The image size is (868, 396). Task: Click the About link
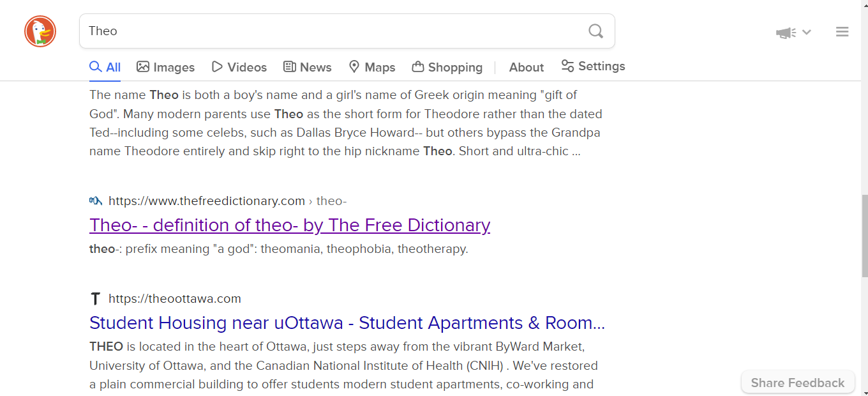527,67
